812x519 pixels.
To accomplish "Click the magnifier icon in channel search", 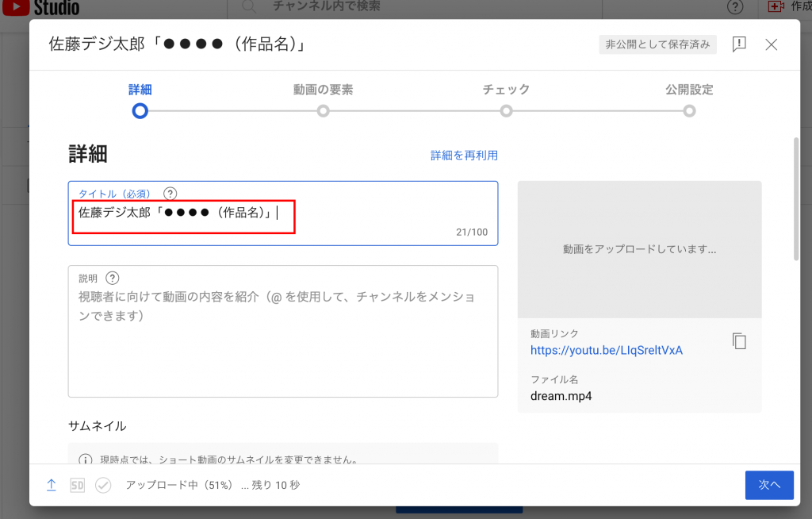I will tap(249, 7).
